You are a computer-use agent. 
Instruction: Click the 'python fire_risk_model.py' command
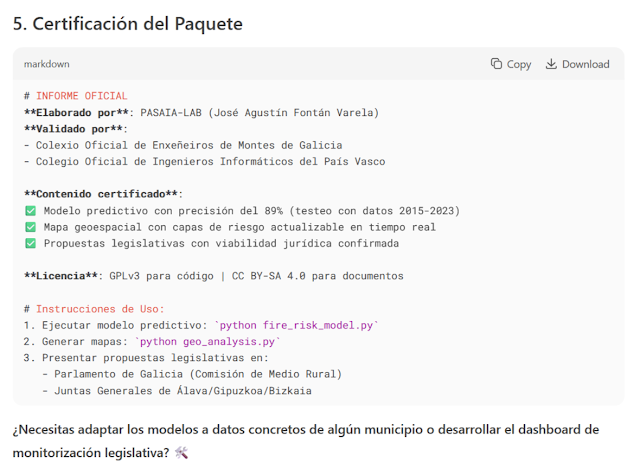pyautogui.click(x=296, y=325)
